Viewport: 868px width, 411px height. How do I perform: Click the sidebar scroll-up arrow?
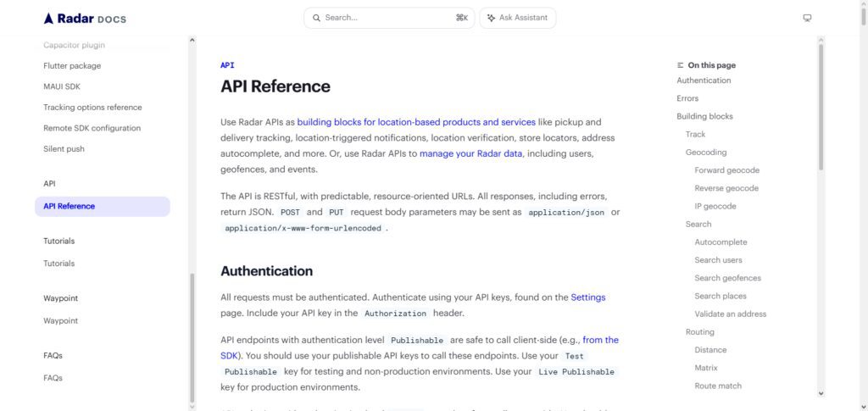[x=192, y=40]
